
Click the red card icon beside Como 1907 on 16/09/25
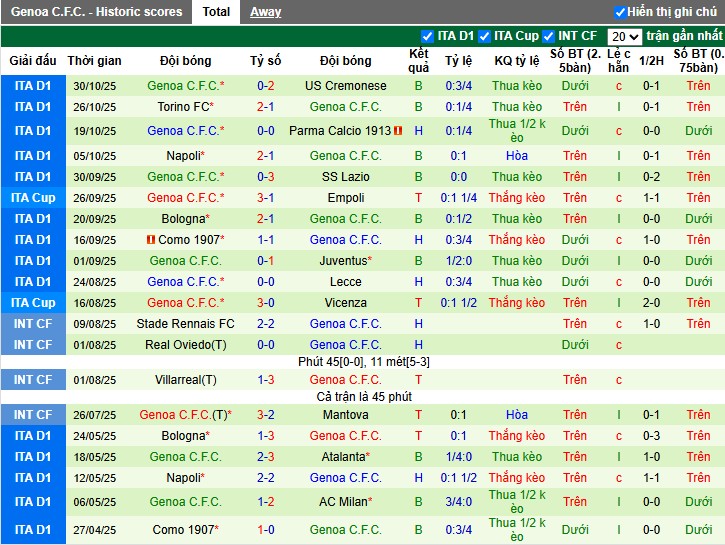(x=150, y=239)
